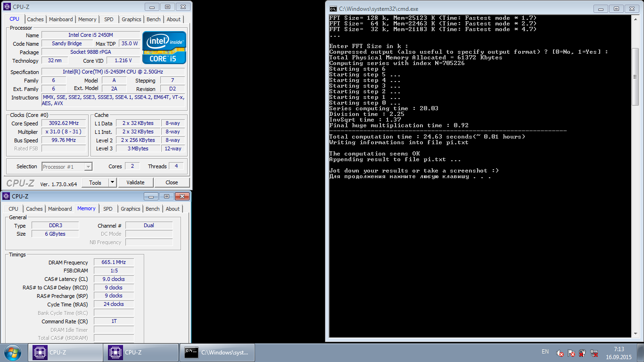Click title bar icon of CPU-Z Memory-timings window

6,196
